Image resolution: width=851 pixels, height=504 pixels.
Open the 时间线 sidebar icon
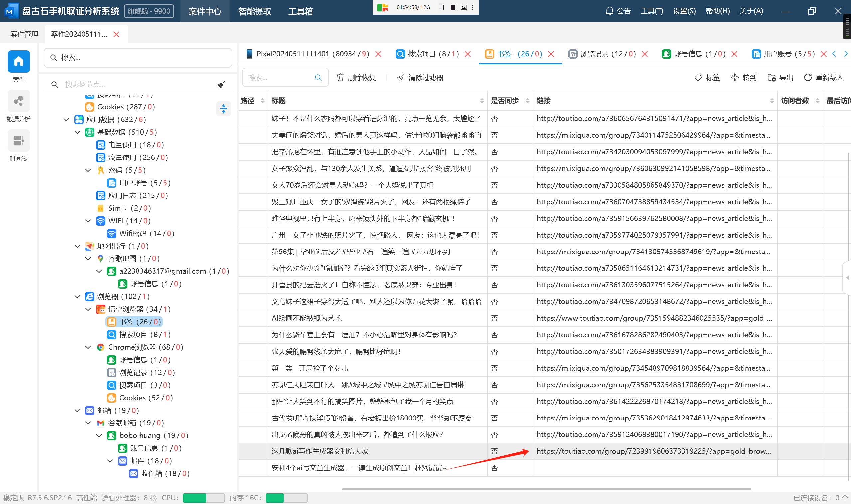(18, 141)
